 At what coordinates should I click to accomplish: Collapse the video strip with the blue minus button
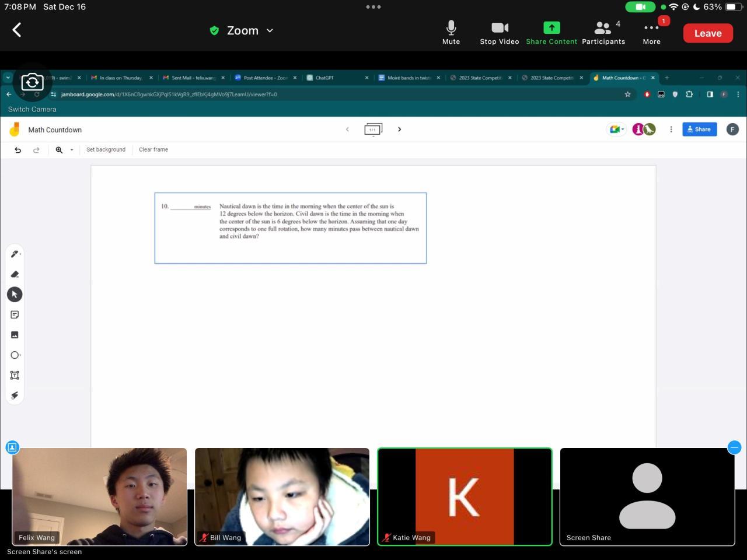[735, 447]
